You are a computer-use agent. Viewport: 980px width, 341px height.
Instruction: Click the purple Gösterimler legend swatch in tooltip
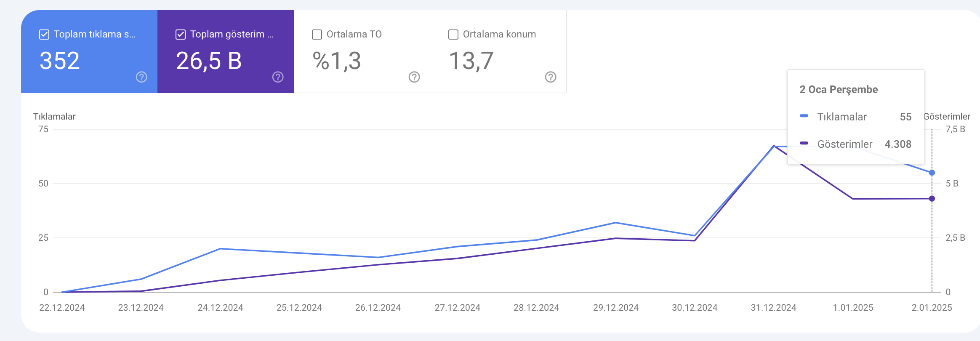pyautogui.click(x=804, y=143)
